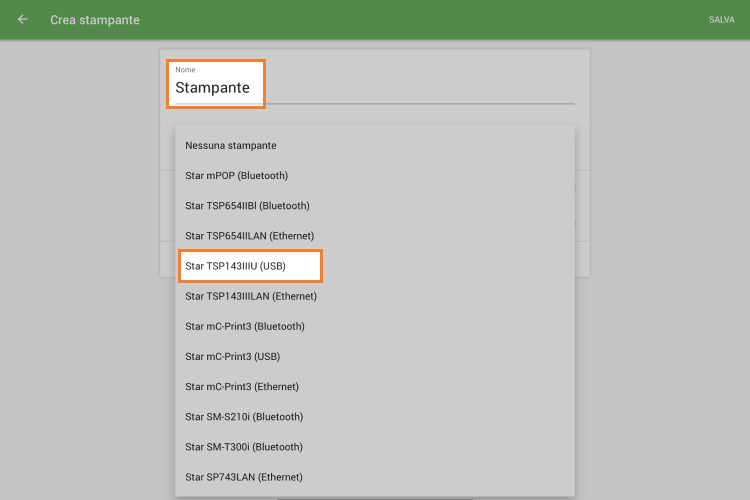This screenshot has width=750, height=500.
Task: Select Nessuna stampante from the list
Action: point(231,146)
